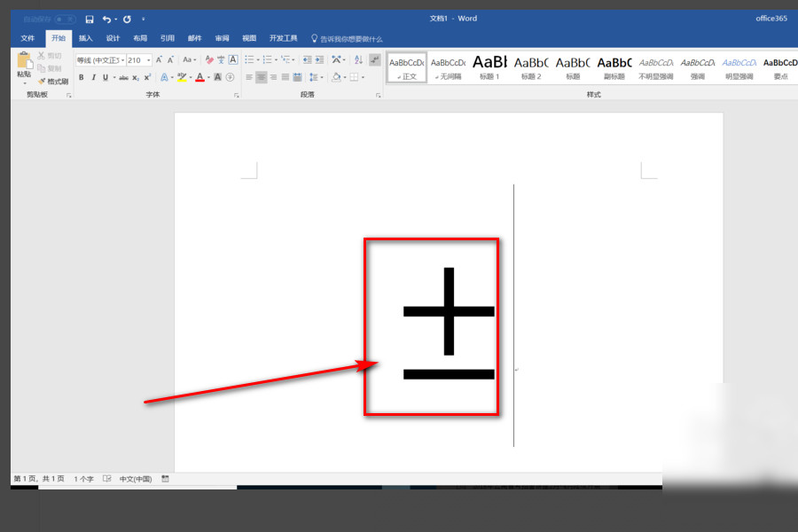The image size is (798, 532).
Task: Open the 文件 (File) tab
Action: 27,38
